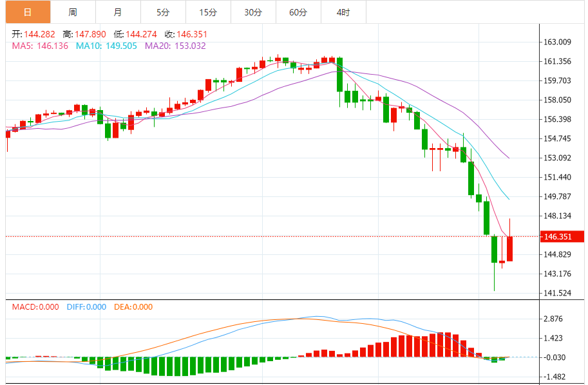The width and height of the screenshot is (588, 385).
Task: Click the high price value 147.890
Action: [x=90, y=35]
